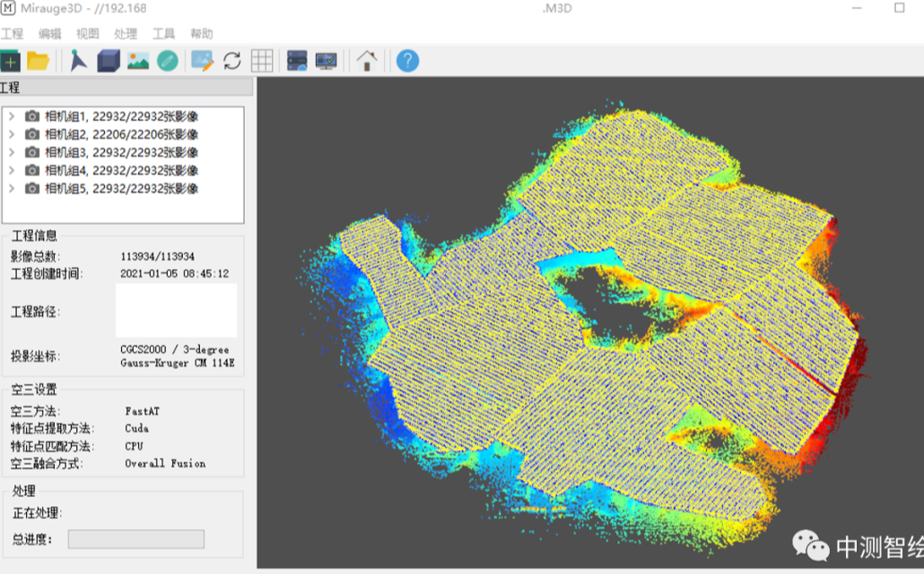Image resolution: width=924 pixels, height=574 pixels.
Task: Select the dark blue 3D cube icon
Action: tap(109, 61)
